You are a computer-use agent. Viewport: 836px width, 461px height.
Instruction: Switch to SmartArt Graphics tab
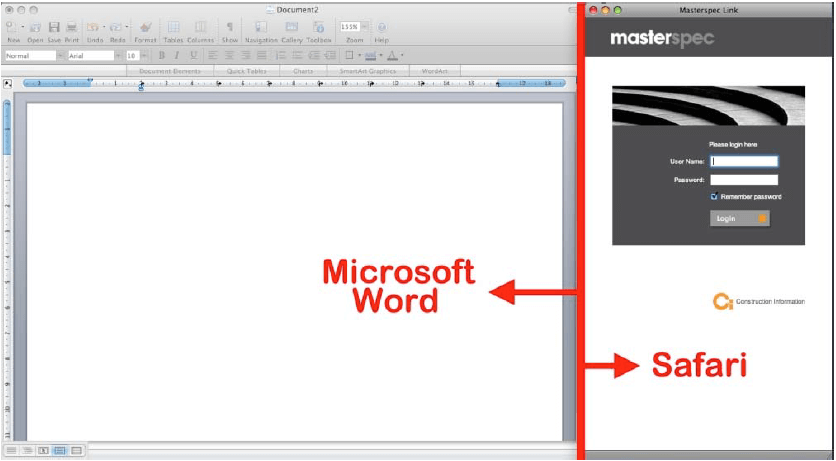(x=368, y=71)
